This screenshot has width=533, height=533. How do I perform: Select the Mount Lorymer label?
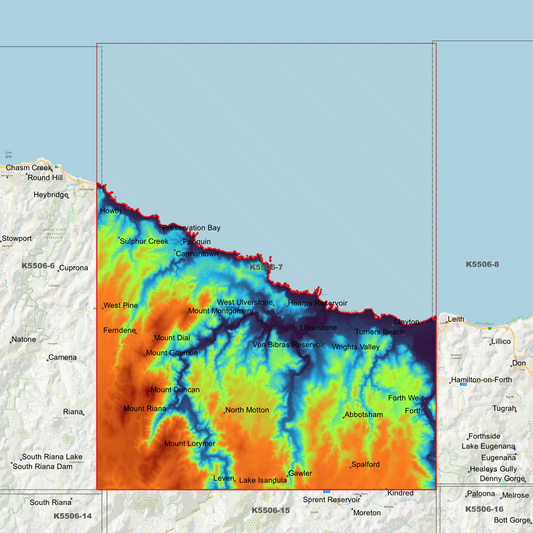[x=190, y=443]
